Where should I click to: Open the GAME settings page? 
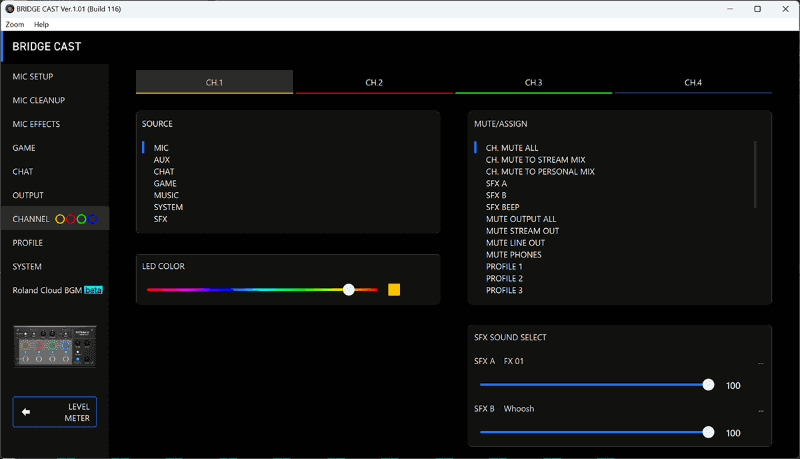[55, 148]
